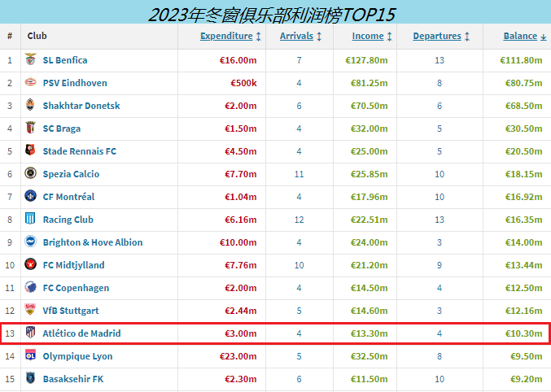Click the Stade Rennais FC logo
The height and width of the screenshot is (392, 551).
pyautogui.click(x=31, y=151)
